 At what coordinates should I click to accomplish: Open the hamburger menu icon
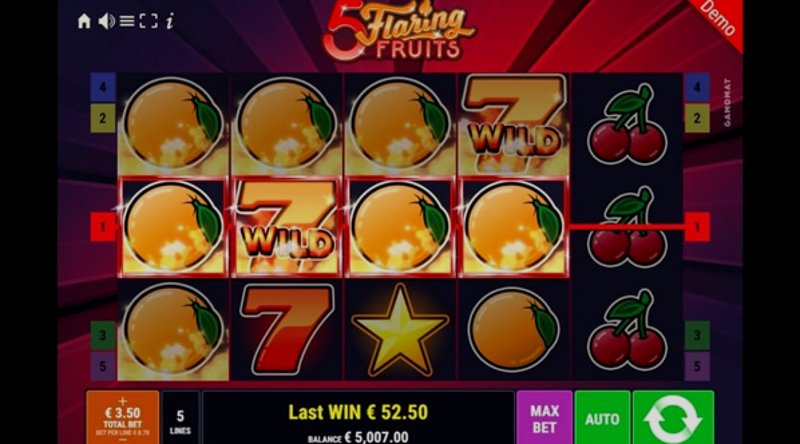127,21
